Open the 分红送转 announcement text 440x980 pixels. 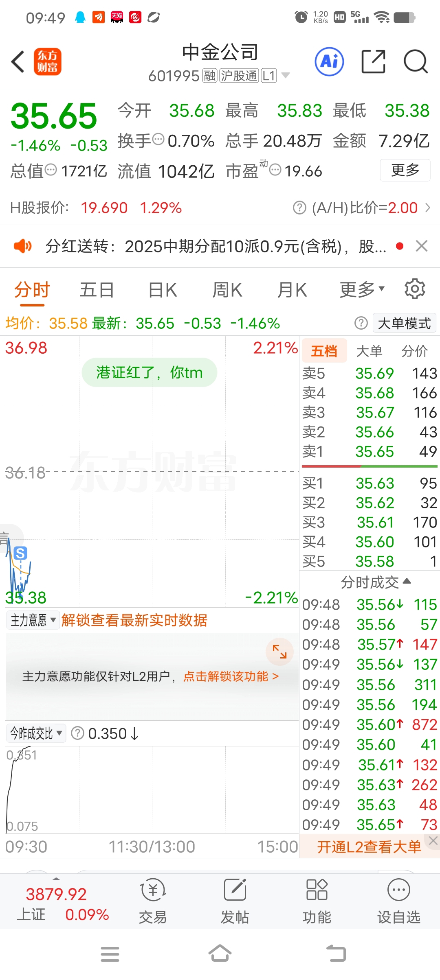216,246
